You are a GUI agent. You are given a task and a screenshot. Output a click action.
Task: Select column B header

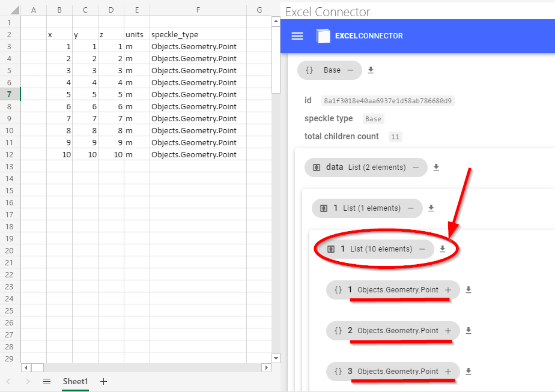point(59,10)
